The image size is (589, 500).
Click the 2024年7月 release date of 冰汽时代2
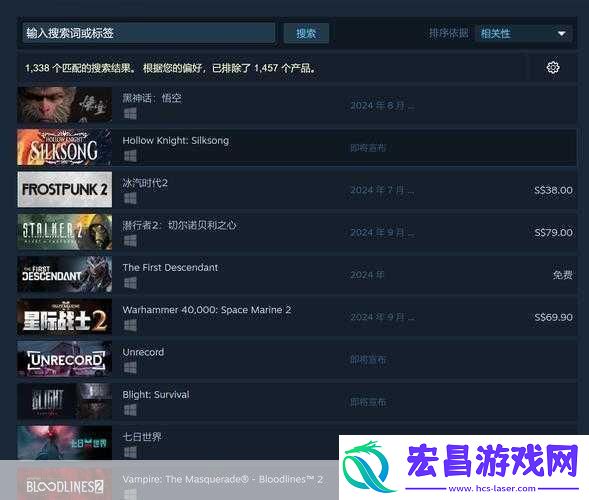[382, 190]
